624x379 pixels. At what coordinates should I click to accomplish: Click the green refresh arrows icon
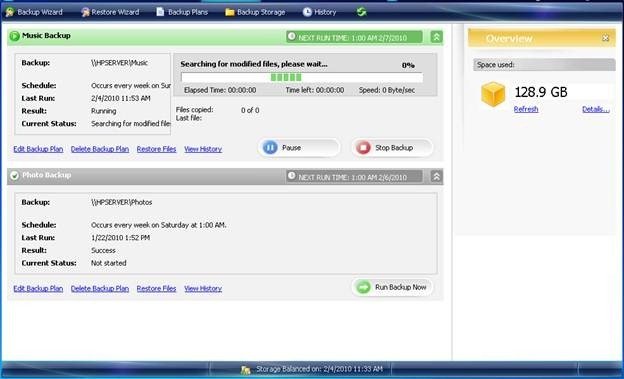click(x=361, y=12)
